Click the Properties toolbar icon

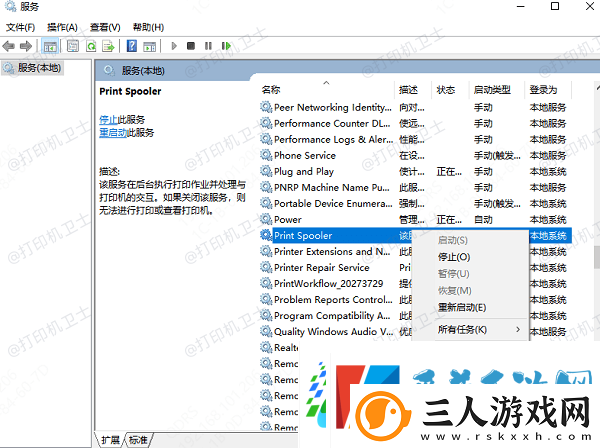pyautogui.click(x=73, y=46)
